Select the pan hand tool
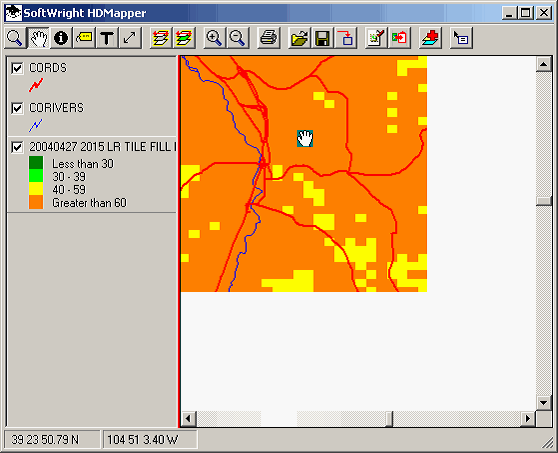 38,38
